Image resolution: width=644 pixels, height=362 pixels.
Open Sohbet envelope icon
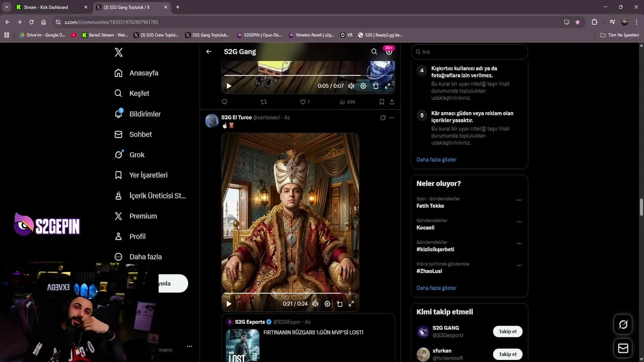point(118,134)
